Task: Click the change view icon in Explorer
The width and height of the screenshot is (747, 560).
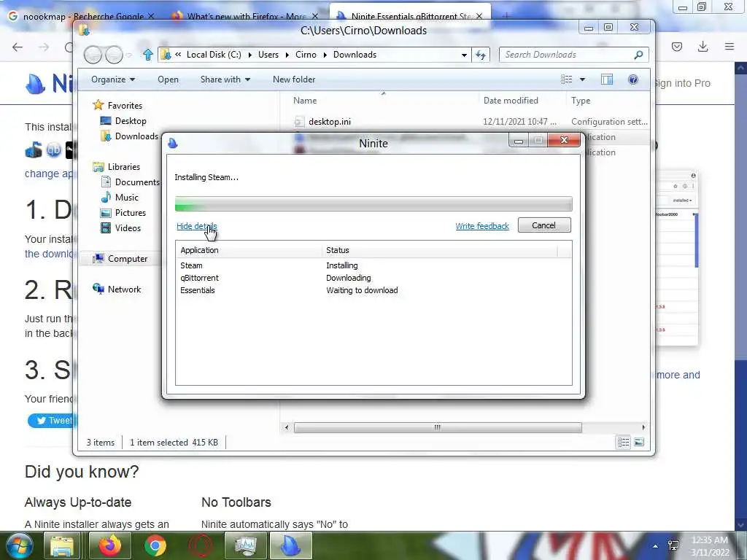Action: tap(566, 79)
